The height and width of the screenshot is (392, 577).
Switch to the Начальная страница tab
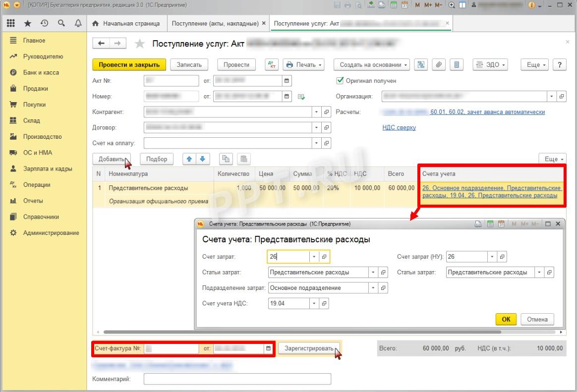click(126, 23)
